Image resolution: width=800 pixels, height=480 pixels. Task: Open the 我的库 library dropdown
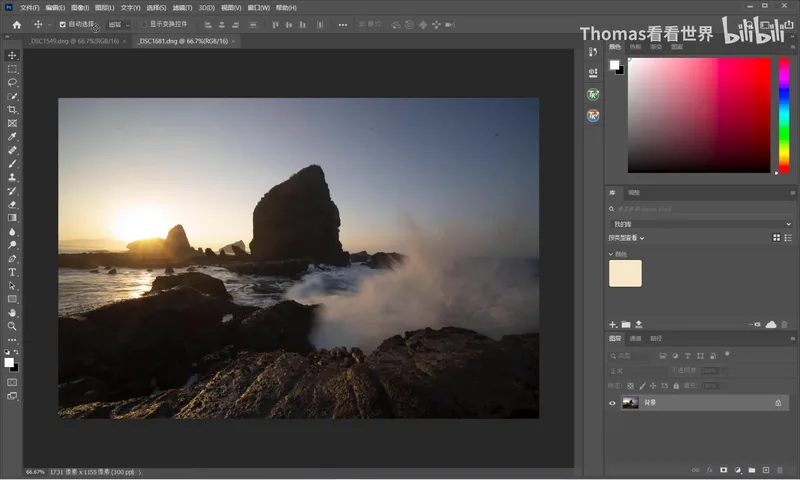[x=701, y=224]
